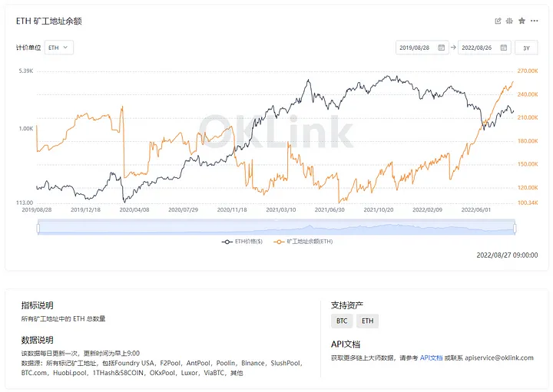The image size is (553, 392).
Task: Click the left handle of the range slider
Action: coord(38,227)
